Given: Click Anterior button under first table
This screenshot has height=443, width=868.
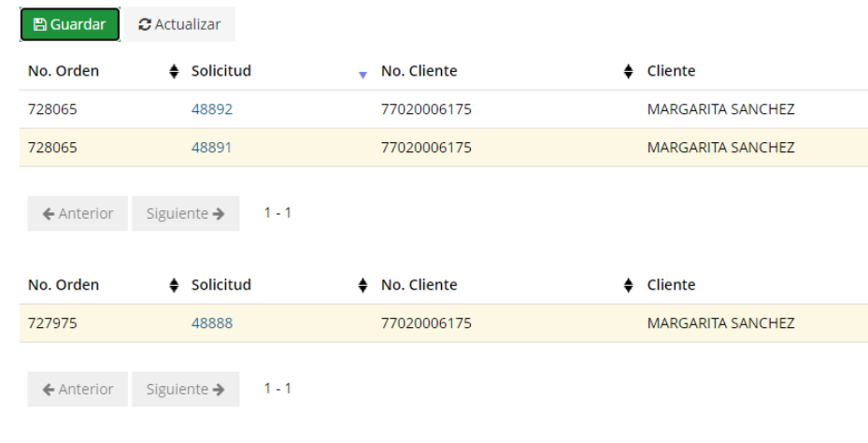Looking at the screenshot, I should pyautogui.click(x=78, y=213).
